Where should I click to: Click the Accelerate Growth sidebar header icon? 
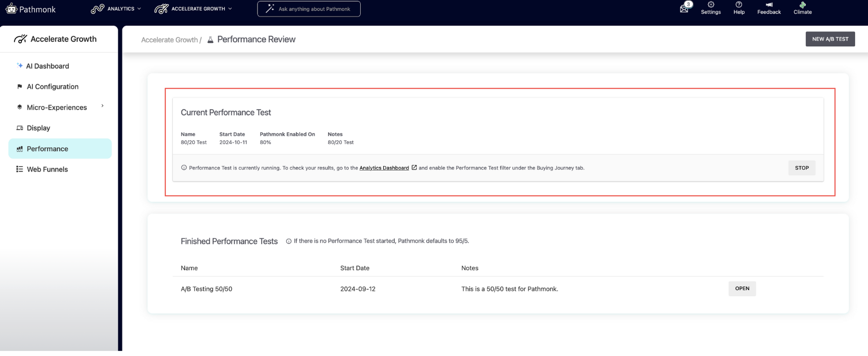pos(20,39)
